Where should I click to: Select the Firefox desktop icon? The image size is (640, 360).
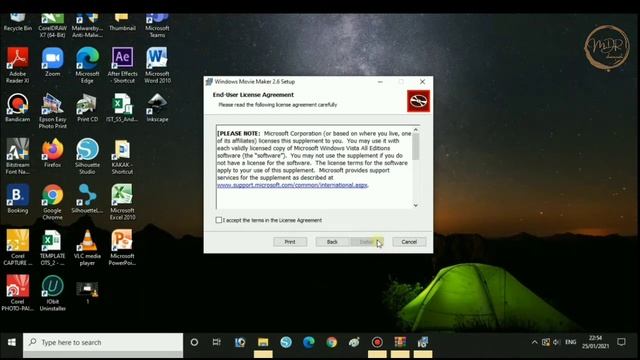[52, 153]
